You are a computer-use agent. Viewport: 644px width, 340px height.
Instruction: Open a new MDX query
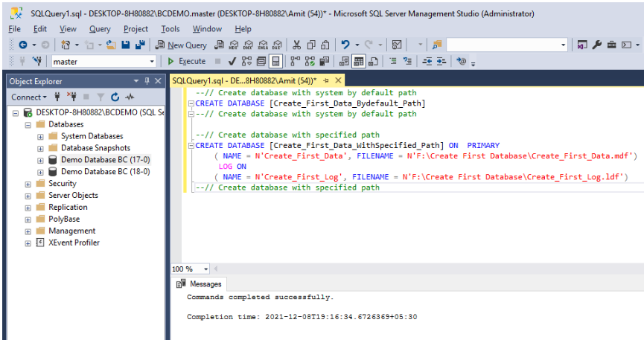point(234,45)
